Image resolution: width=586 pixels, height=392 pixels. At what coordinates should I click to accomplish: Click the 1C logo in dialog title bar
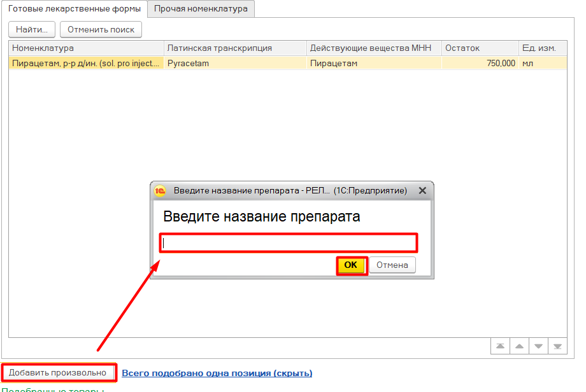[x=161, y=191]
